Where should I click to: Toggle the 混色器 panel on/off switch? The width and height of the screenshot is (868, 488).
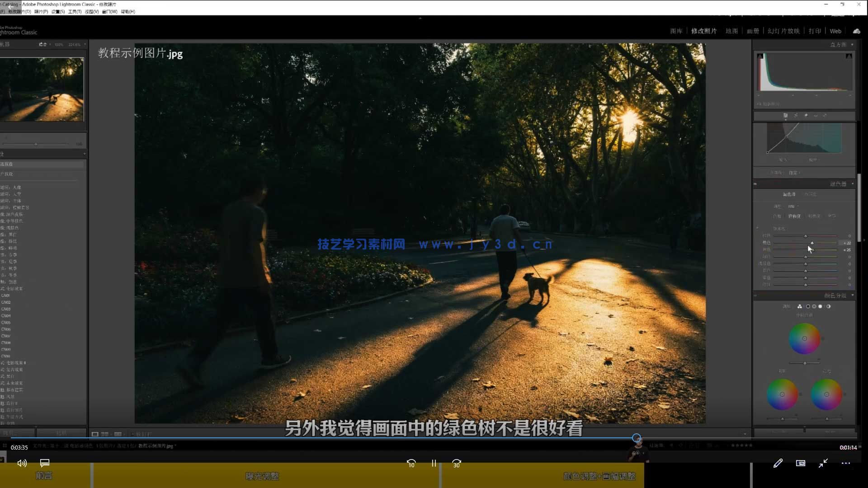click(x=755, y=184)
